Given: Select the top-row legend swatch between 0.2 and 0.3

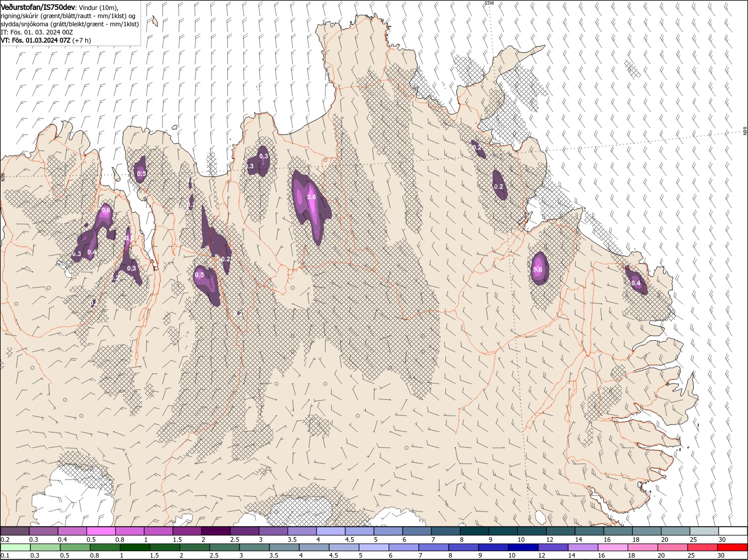Looking at the screenshot, I should (15, 531).
